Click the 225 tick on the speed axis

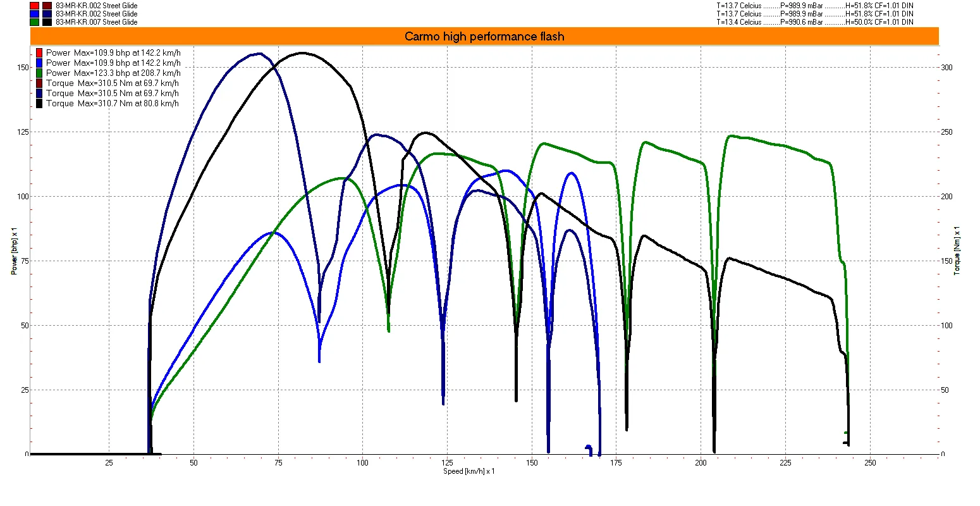click(x=785, y=463)
